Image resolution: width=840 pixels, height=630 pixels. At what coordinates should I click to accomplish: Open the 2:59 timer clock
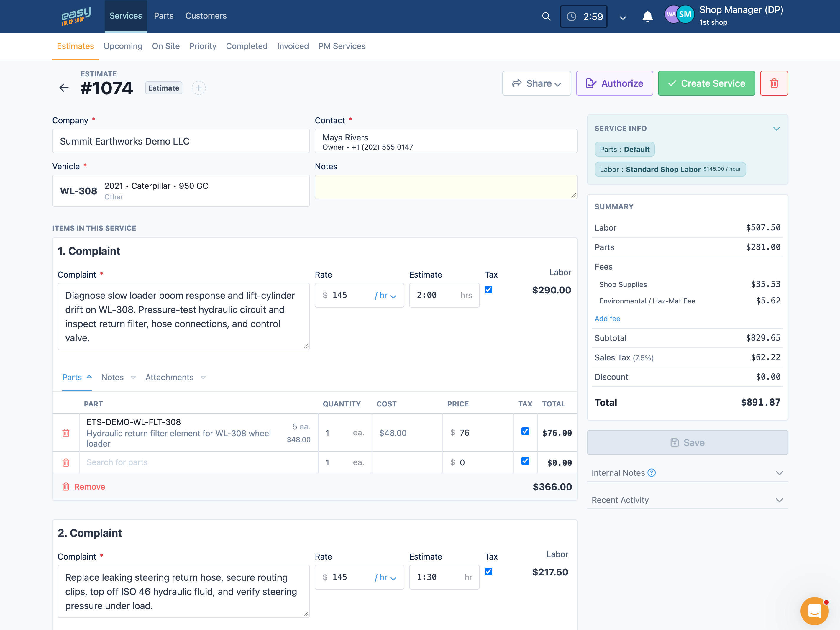(584, 16)
